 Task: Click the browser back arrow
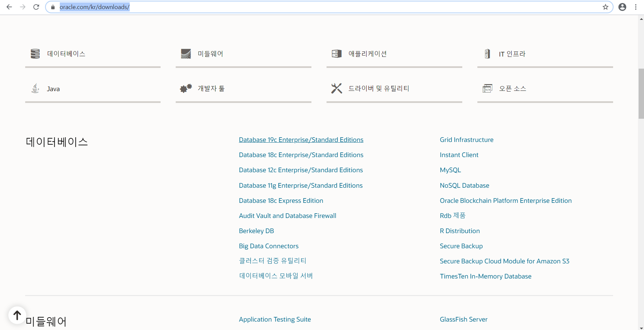point(9,7)
